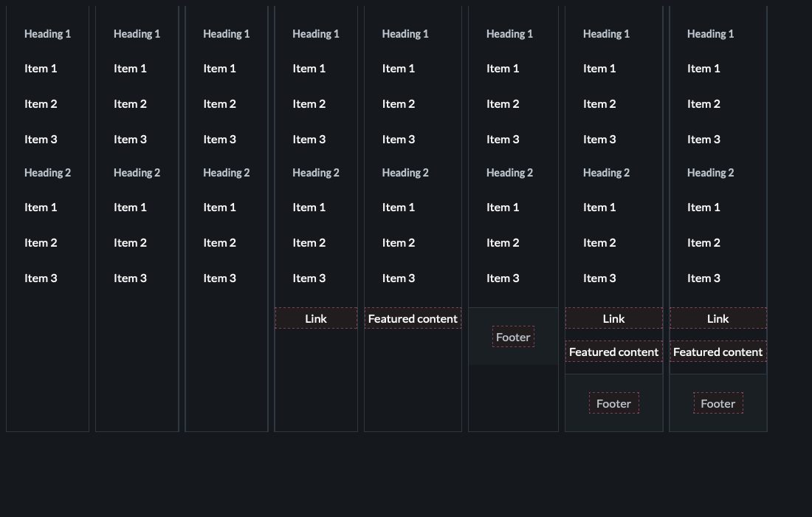The width and height of the screenshot is (812, 517).
Task: Click Heading 1 in the third column
Action: click(226, 33)
